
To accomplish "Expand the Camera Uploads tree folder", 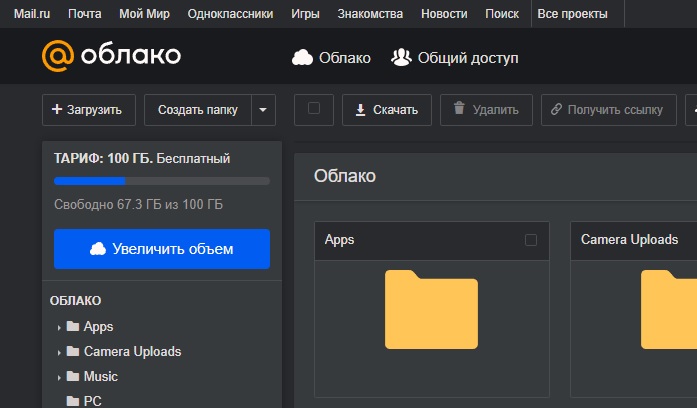I will [x=59, y=352].
